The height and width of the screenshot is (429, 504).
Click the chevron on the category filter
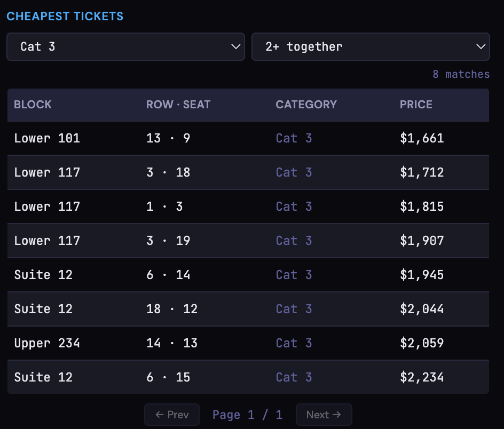[237, 46]
